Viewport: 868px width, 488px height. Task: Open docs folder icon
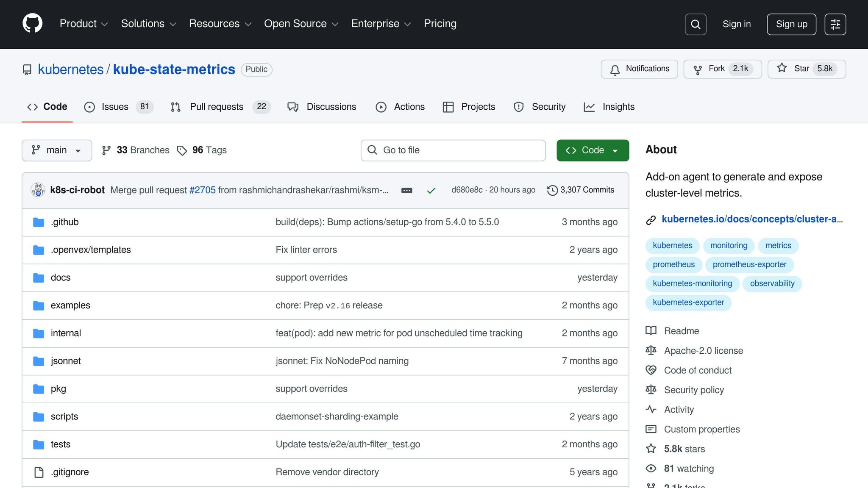[x=39, y=278]
